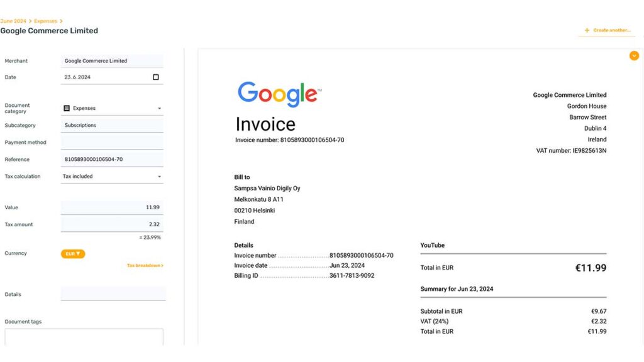Click the list icon beside Expenses category
The image size is (644, 362).
tap(68, 107)
